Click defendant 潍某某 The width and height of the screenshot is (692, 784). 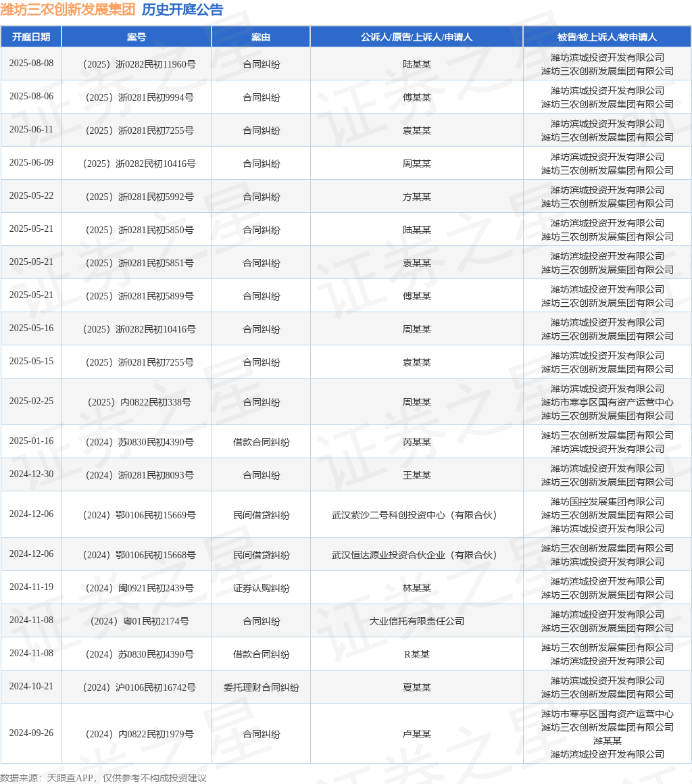click(607, 741)
